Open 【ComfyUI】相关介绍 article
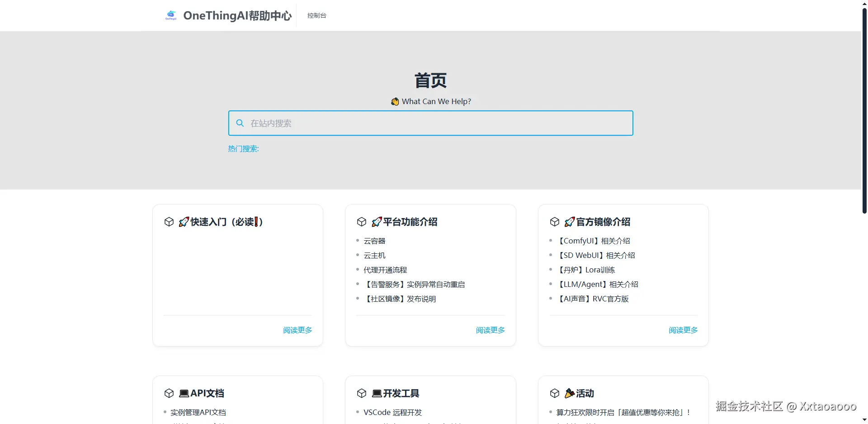This screenshot has height=424, width=868. point(593,241)
